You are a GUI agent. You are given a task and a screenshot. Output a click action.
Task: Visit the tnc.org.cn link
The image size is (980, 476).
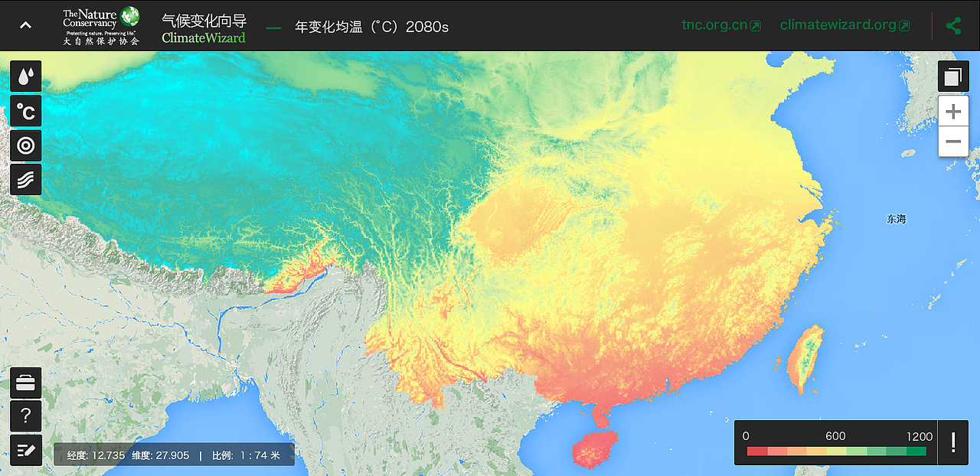[721, 25]
